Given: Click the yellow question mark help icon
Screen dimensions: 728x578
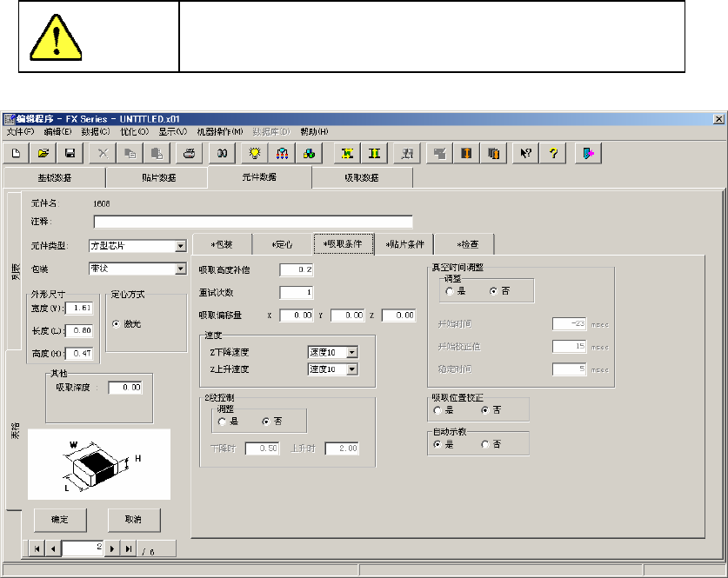Looking at the screenshot, I should click(x=552, y=153).
